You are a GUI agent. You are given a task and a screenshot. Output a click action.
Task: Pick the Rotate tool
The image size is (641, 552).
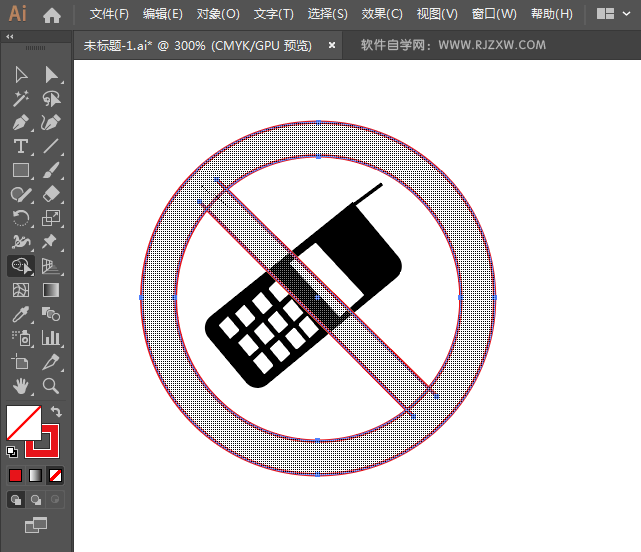[21, 218]
